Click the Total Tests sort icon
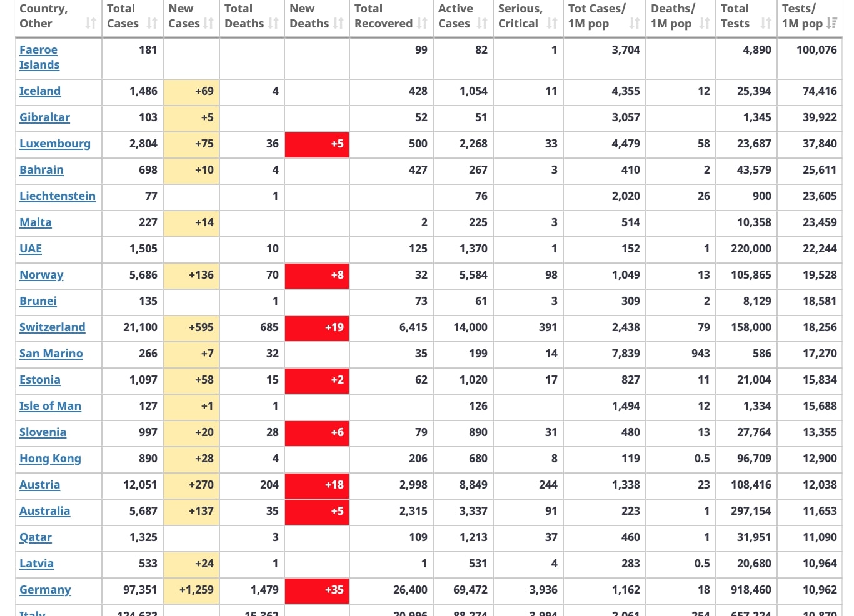The width and height of the screenshot is (854, 616). 766,24
